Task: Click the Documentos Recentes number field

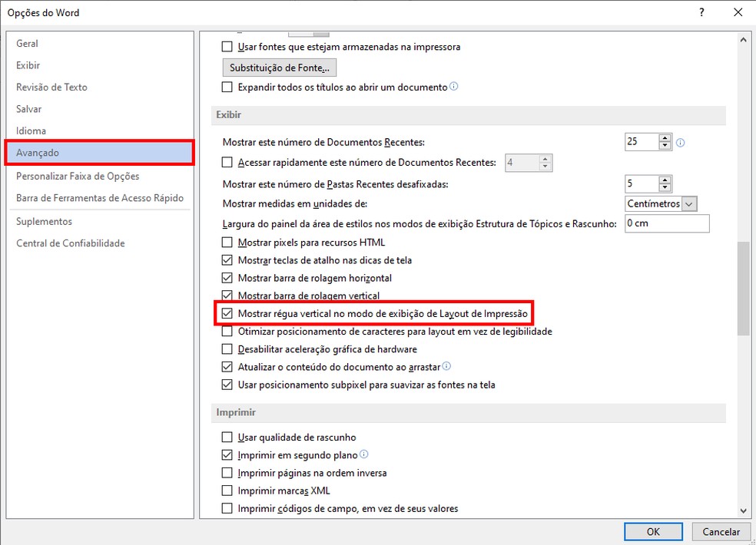Action: coord(642,142)
